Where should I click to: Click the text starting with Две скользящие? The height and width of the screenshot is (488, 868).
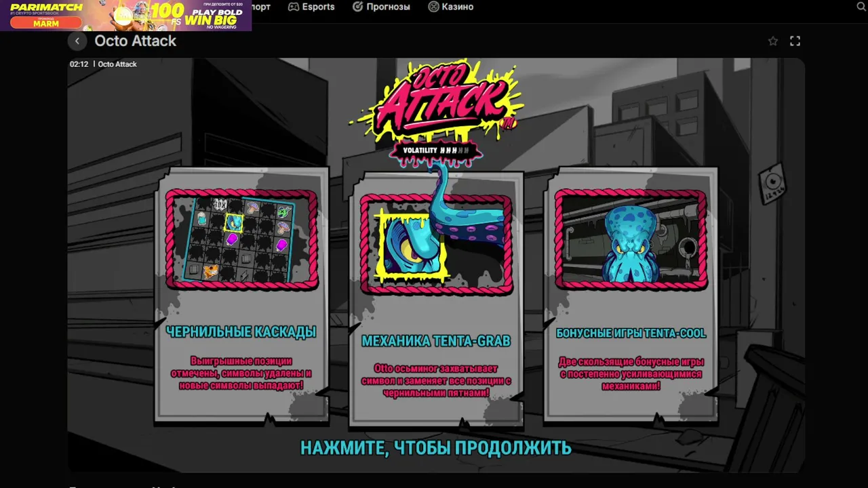click(631, 373)
